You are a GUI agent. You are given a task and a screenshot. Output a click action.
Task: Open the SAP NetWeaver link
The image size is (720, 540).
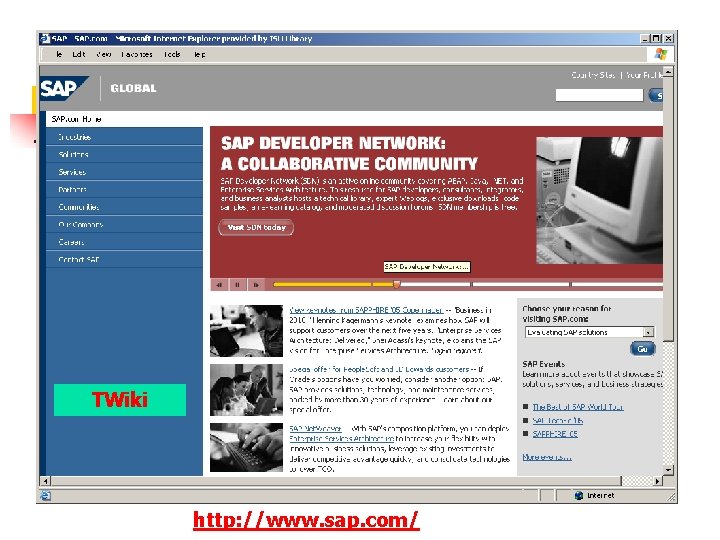[315, 428]
